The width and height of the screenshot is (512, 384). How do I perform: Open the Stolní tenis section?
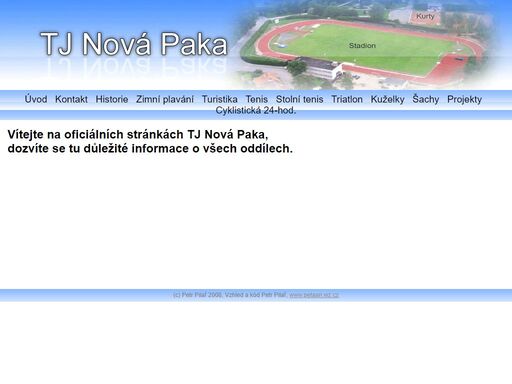pos(299,99)
